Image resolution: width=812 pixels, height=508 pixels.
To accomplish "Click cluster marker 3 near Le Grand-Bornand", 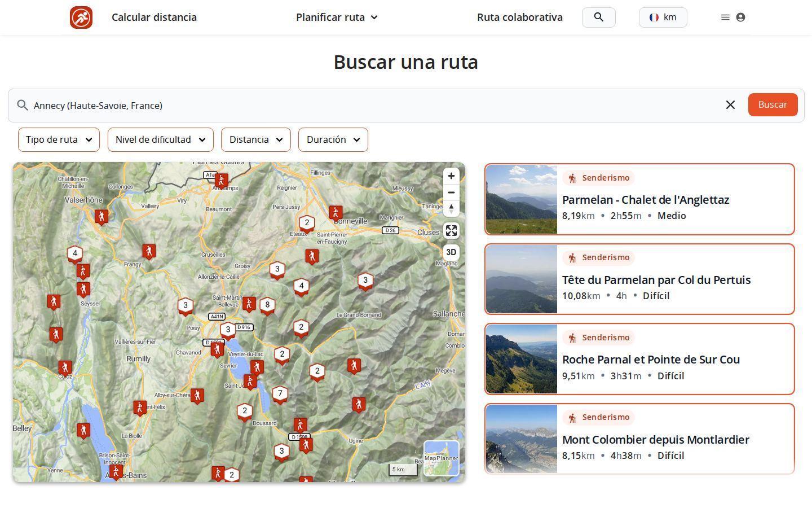I will (x=365, y=281).
